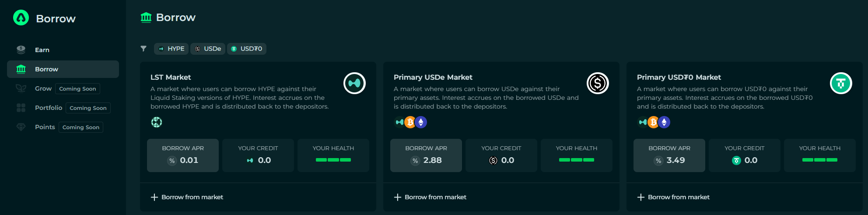Click the LST Market HYPE token icon
The width and height of the screenshot is (868, 215).
coord(354,83)
